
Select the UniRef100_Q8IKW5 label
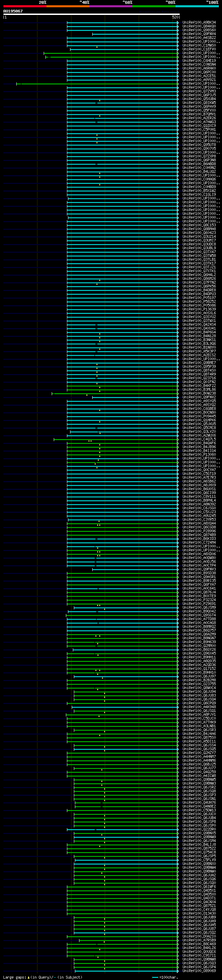tap(199, 103)
